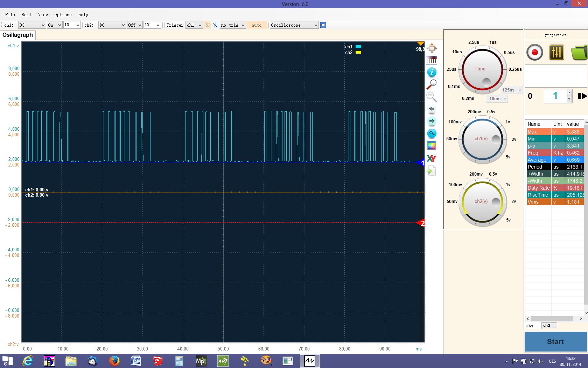588x368 pixels.
Task: Click the step-play button beside the frame counter
Action: click(x=582, y=96)
